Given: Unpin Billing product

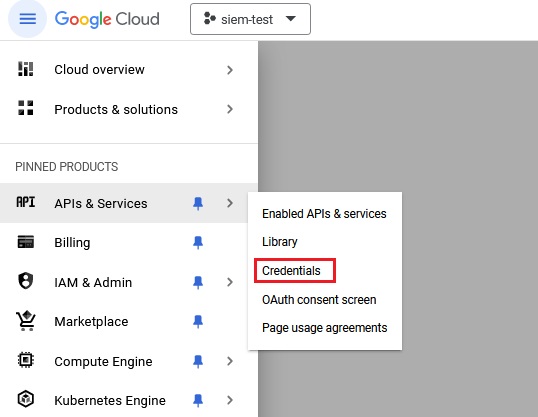Looking at the screenshot, I should coord(198,243).
